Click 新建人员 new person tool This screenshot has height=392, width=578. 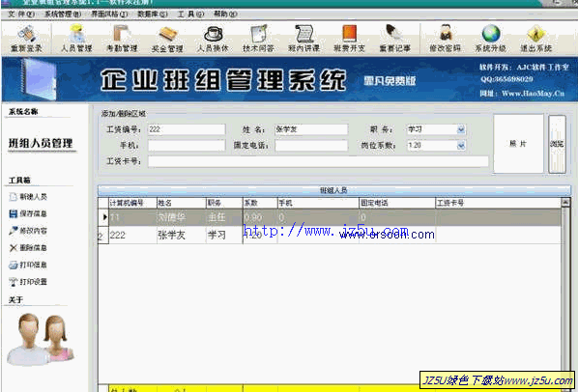click(28, 197)
